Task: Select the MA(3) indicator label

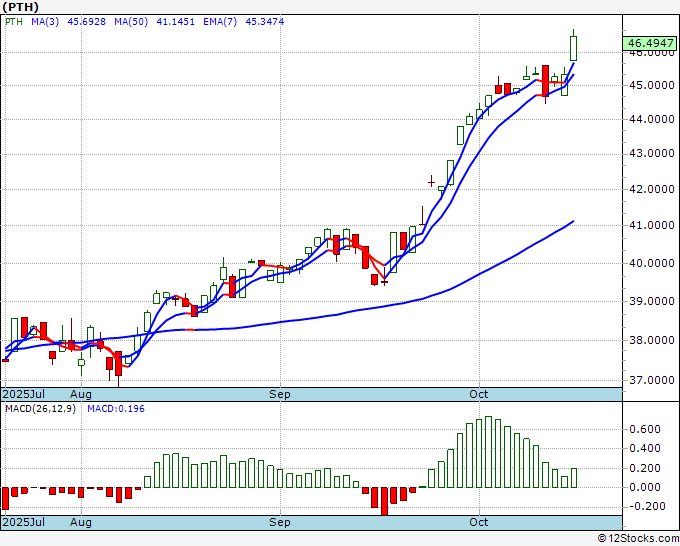Action: pyautogui.click(x=45, y=22)
